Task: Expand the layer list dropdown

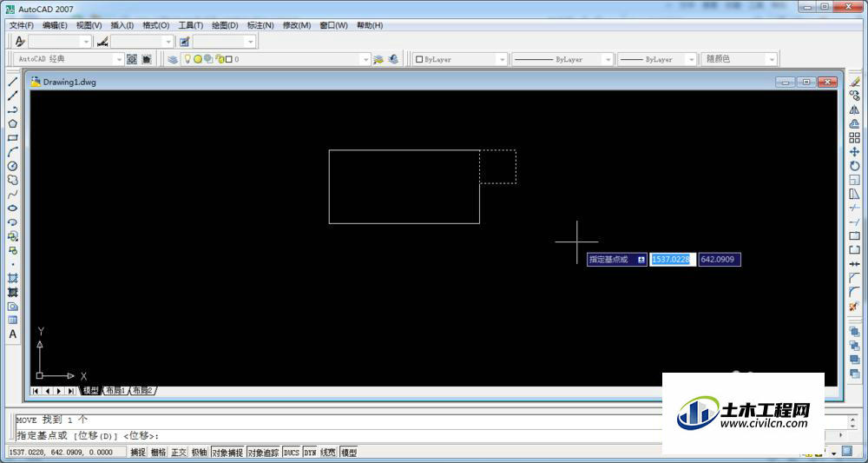Action: click(365, 59)
